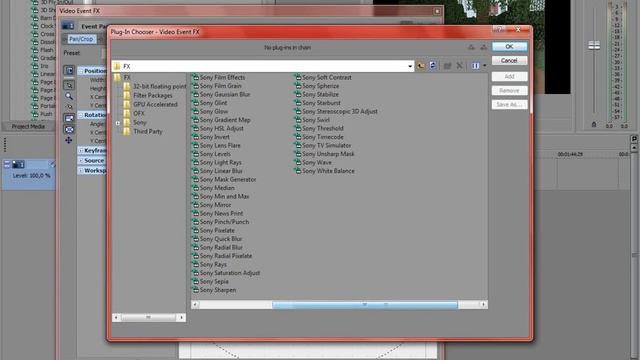This screenshot has width=640, height=360.
Task: Open the FX folder path dropdown
Action: (x=410, y=66)
